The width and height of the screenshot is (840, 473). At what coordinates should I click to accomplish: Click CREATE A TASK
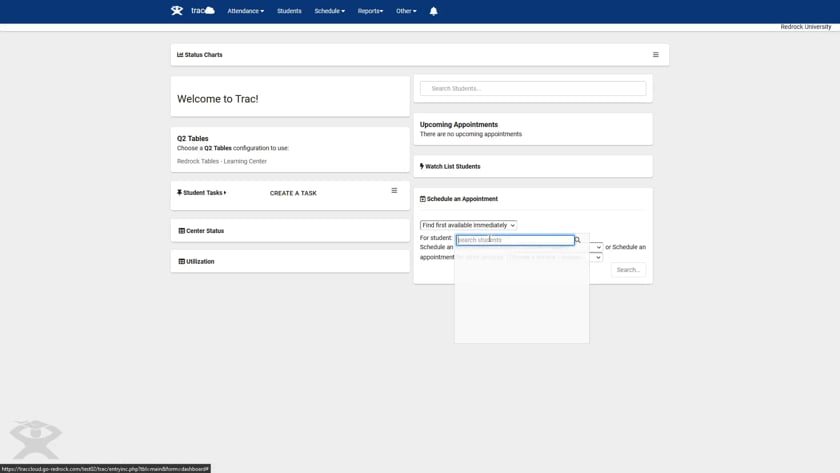pos(293,193)
